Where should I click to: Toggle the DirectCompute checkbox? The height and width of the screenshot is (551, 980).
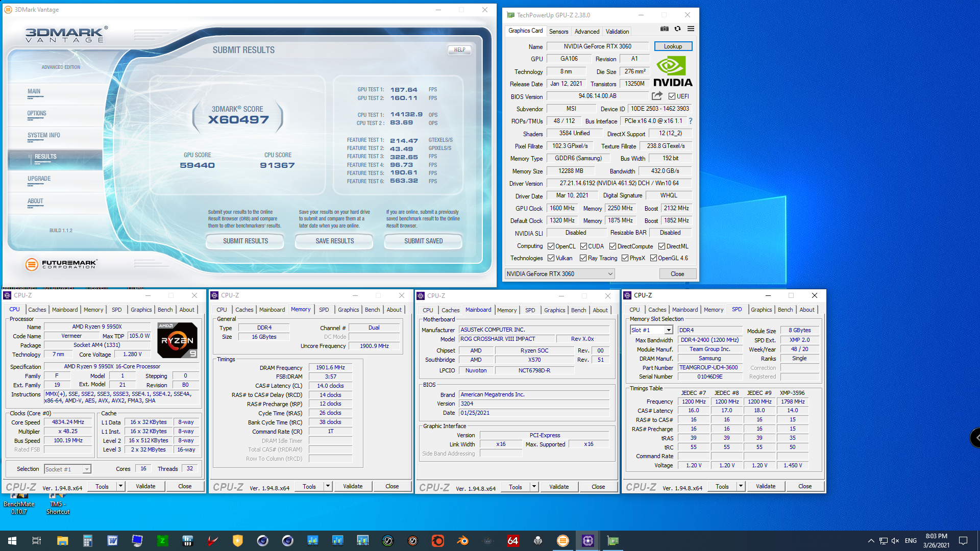pyautogui.click(x=612, y=246)
